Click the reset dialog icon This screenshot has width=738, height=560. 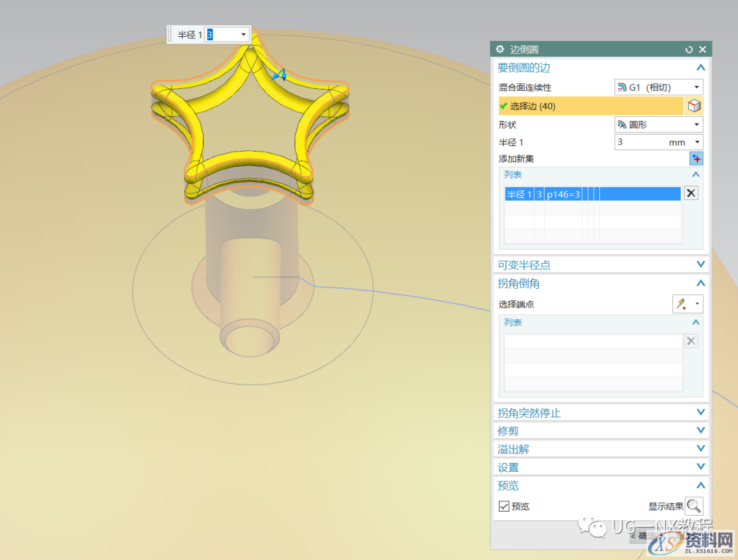[689, 49]
